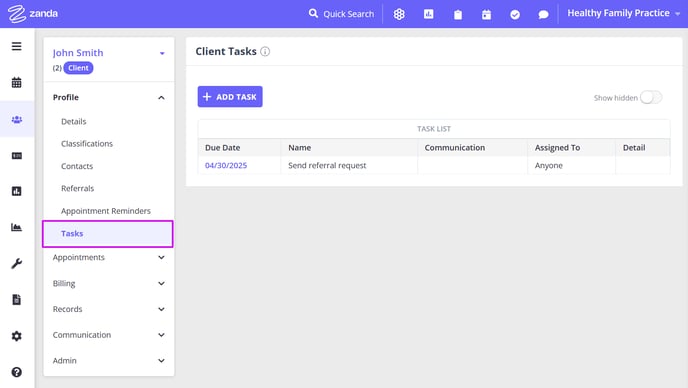The width and height of the screenshot is (688, 388).
Task: Toggle the hamburger menu in sidebar
Action: point(17,46)
